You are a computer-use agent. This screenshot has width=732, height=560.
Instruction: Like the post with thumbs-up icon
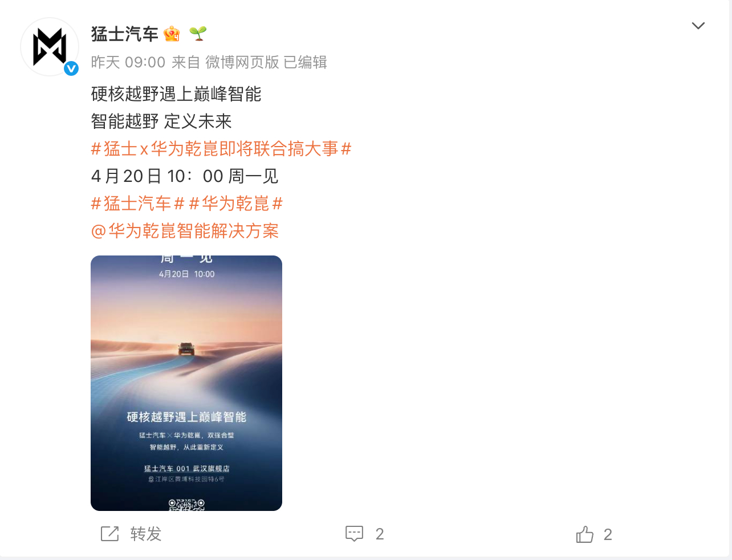(x=585, y=534)
